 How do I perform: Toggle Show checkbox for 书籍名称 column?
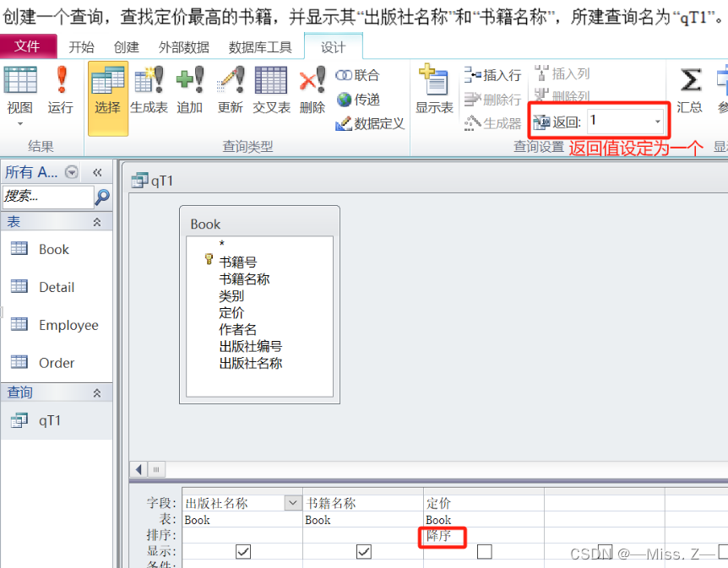(x=363, y=551)
